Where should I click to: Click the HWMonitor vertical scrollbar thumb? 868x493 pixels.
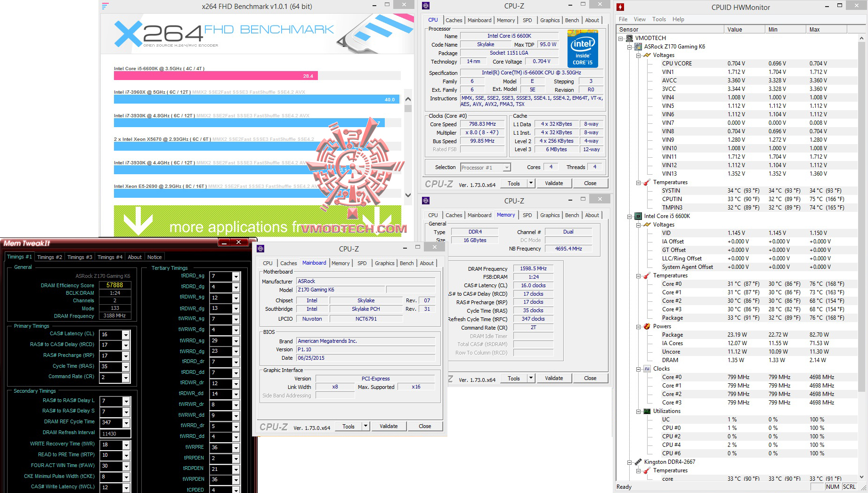tap(862, 217)
